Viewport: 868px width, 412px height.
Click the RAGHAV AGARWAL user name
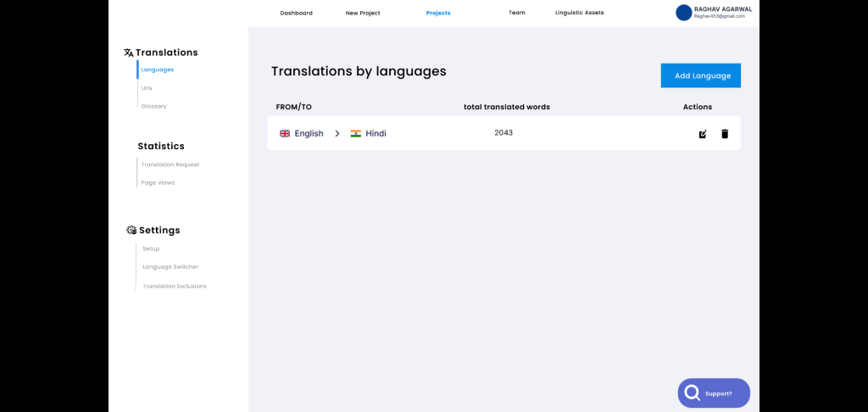pyautogui.click(x=723, y=9)
